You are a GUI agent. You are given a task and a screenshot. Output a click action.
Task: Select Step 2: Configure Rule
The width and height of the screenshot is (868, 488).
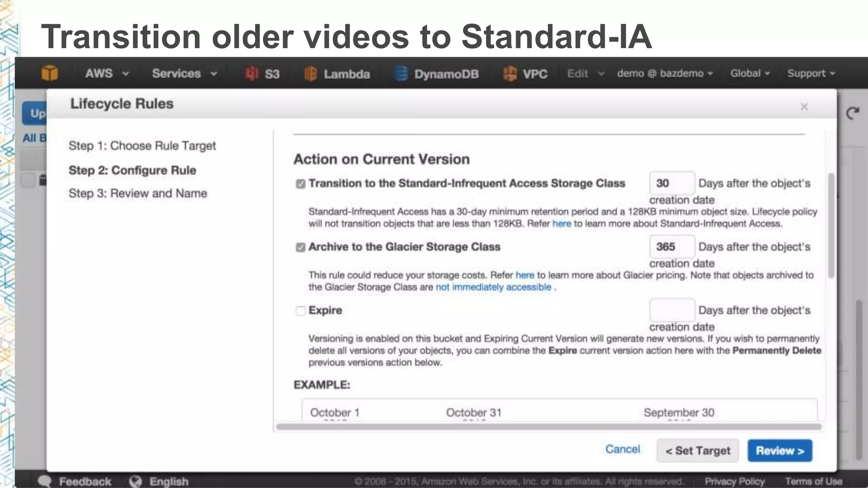click(x=132, y=170)
